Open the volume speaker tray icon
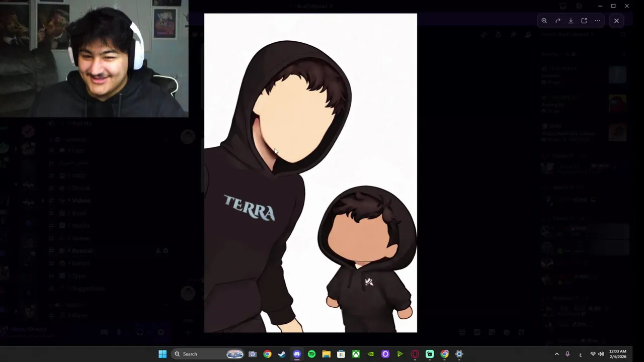Viewport: 644px width, 362px height. click(x=601, y=354)
